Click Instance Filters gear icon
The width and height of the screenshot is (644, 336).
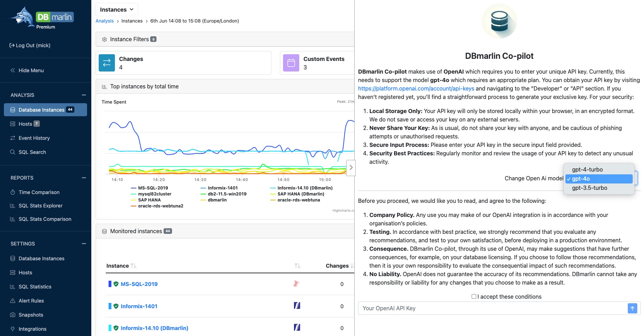pyautogui.click(x=104, y=39)
